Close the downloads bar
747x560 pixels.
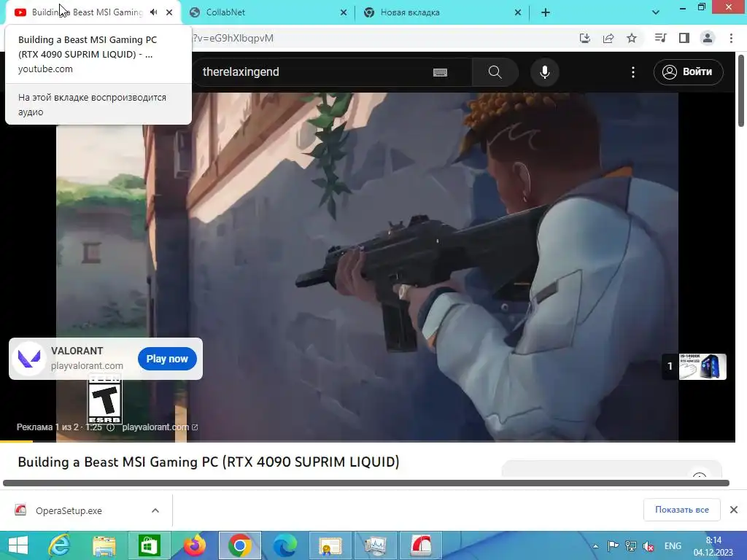(x=734, y=510)
